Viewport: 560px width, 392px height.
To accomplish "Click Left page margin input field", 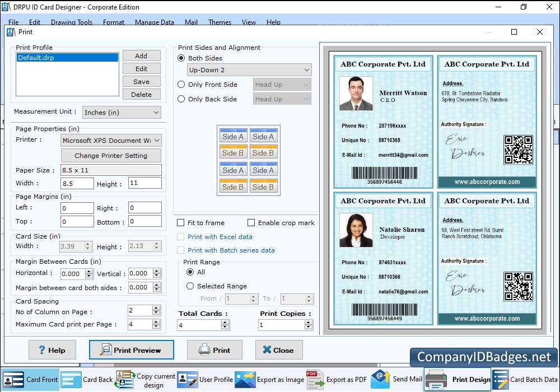I will [x=77, y=208].
